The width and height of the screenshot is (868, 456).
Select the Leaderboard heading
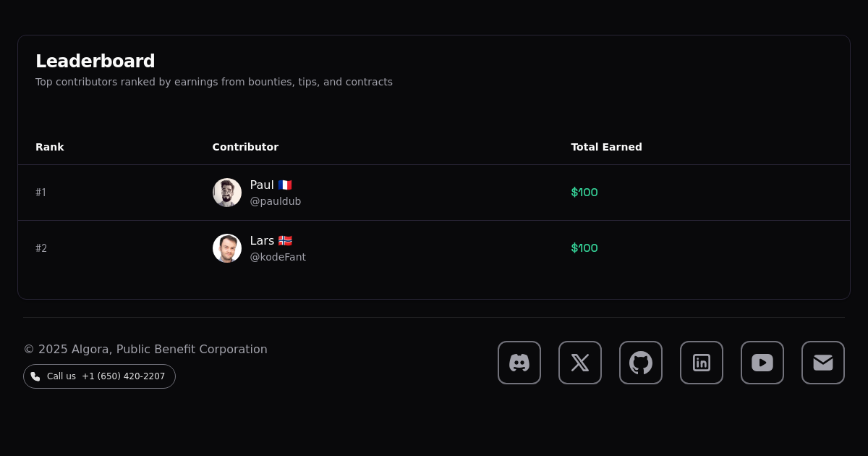click(x=95, y=61)
